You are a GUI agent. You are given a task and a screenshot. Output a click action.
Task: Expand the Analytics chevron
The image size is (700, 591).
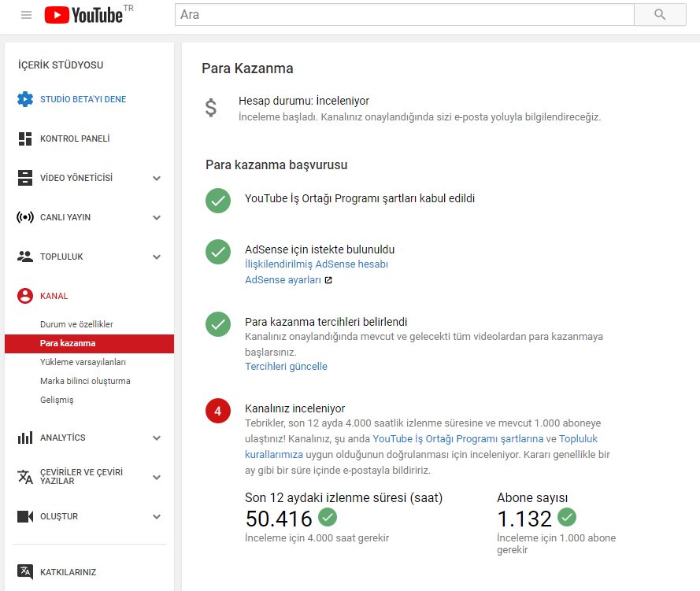157,438
